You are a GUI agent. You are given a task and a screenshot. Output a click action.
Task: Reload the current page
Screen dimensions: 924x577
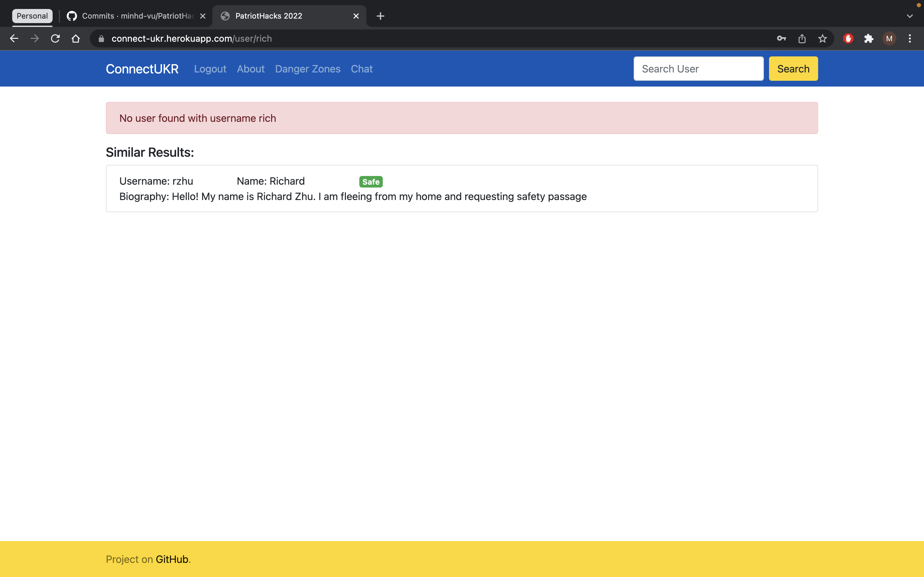click(56, 38)
